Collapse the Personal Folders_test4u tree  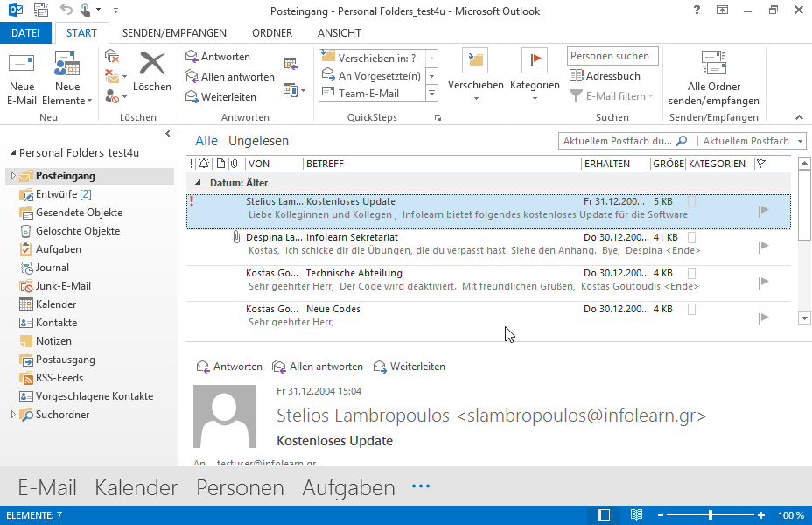pyautogui.click(x=13, y=153)
